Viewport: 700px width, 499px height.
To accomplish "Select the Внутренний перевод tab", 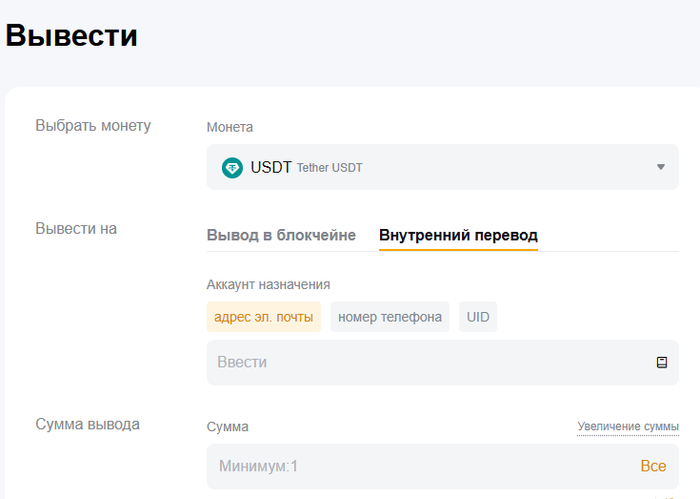I will (x=458, y=236).
